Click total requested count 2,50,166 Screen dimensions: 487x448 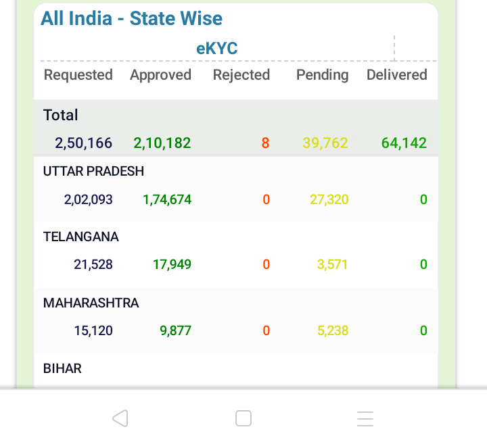pos(84,143)
